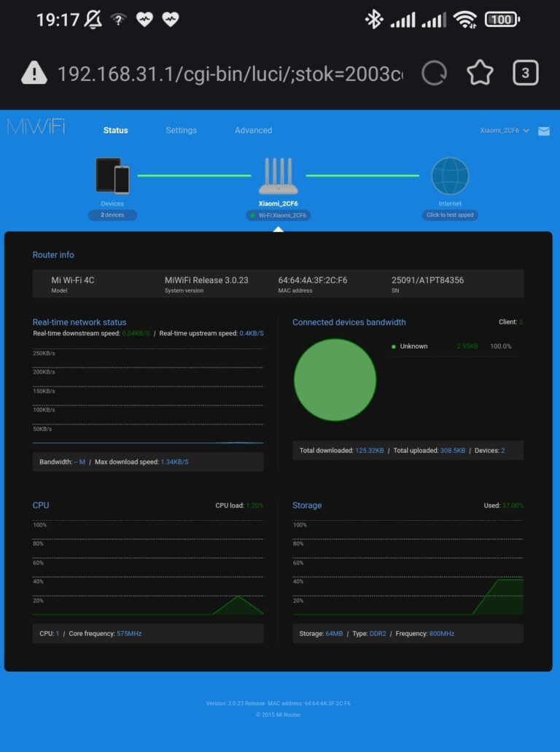The image size is (560, 752).
Task: Select the Status tab
Action: (115, 131)
